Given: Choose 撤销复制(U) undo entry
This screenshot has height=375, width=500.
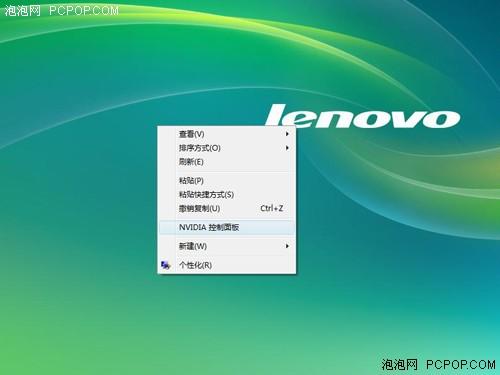Looking at the screenshot, I should (226, 209).
